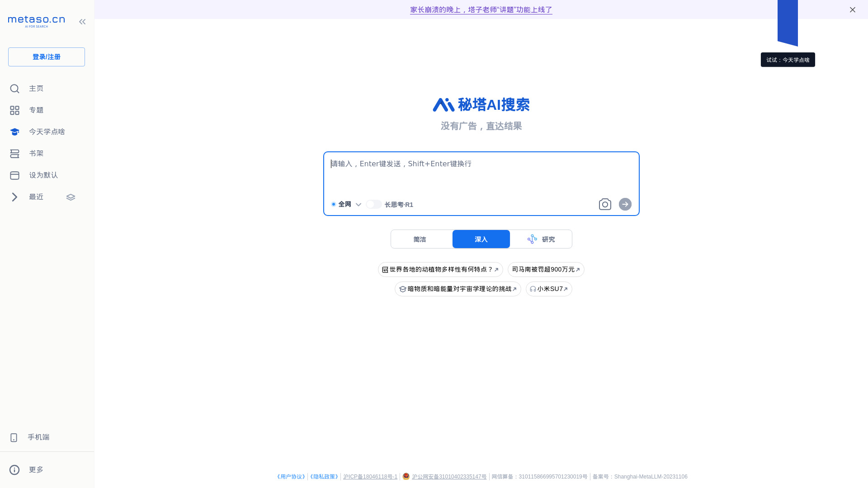
Task: Open the 专题 grid icon
Action: click(x=14, y=110)
